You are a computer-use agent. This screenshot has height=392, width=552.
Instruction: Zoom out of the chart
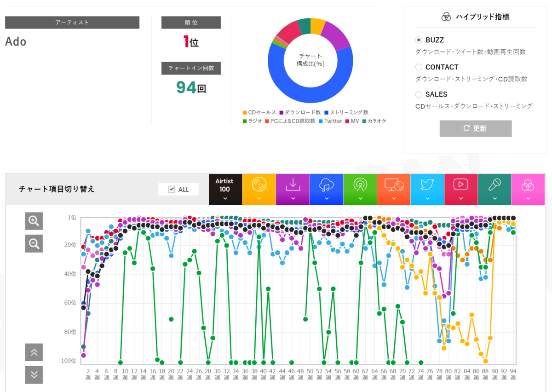(x=34, y=243)
